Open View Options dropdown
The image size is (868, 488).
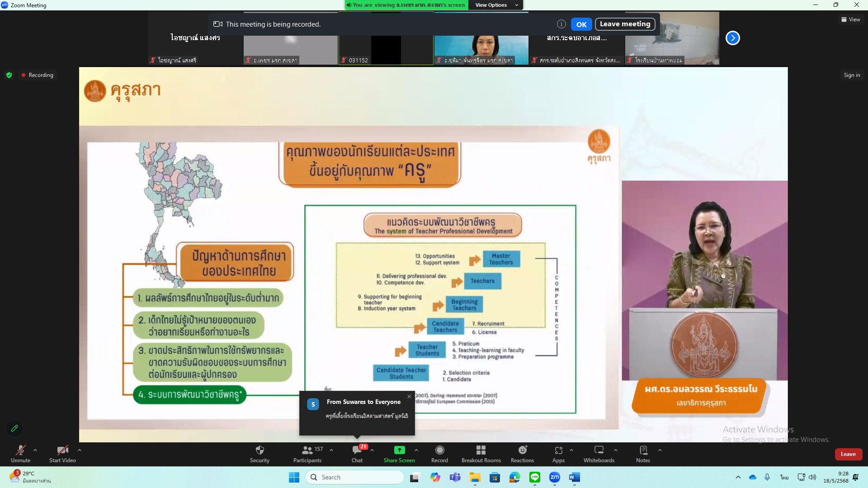497,5
